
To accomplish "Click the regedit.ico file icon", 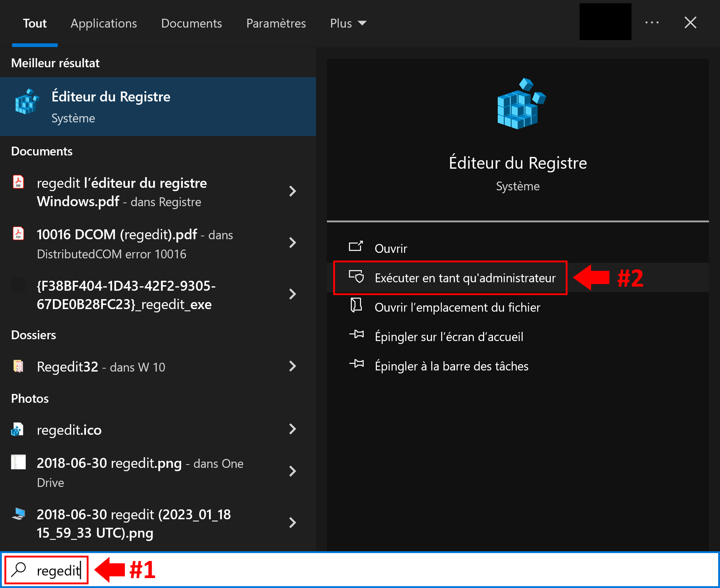I will tap(18, 429).
